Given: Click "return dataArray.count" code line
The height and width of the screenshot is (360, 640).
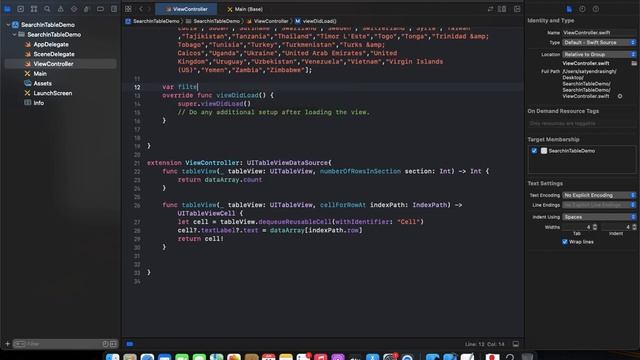Looking at the screenshot, I should coord(220,180).
